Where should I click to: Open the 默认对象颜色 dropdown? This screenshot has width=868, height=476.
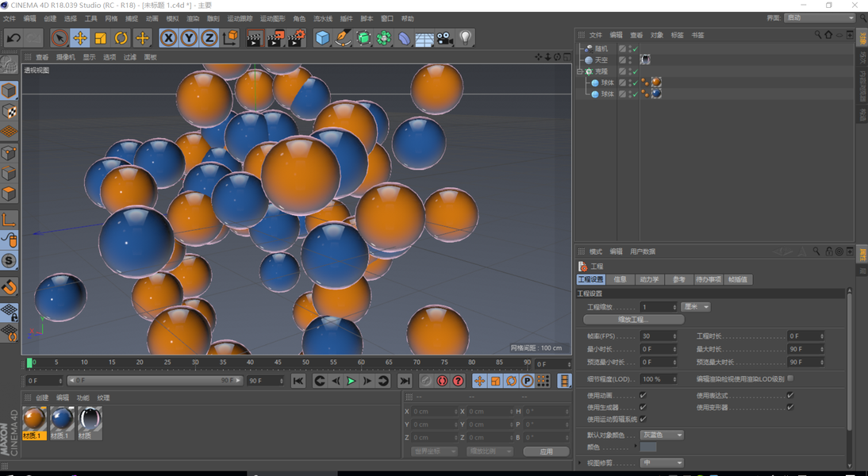[662, 435]
